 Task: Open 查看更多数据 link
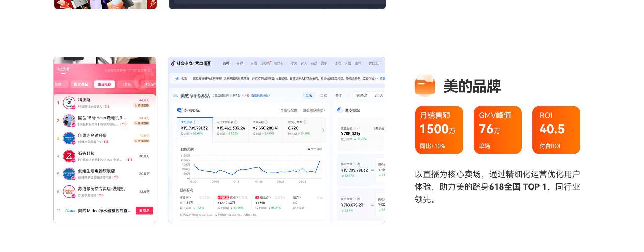(314, 110)
